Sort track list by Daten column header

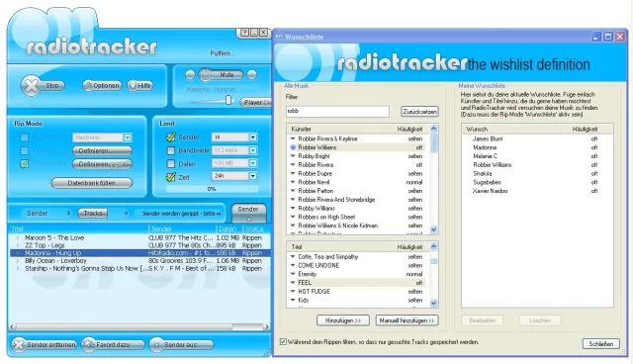(x=227, y=228)
